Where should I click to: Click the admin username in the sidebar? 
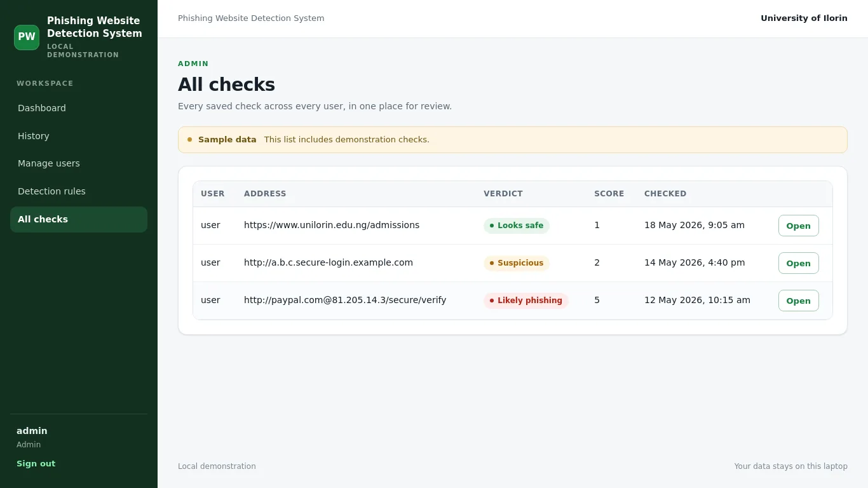point(32,431)
